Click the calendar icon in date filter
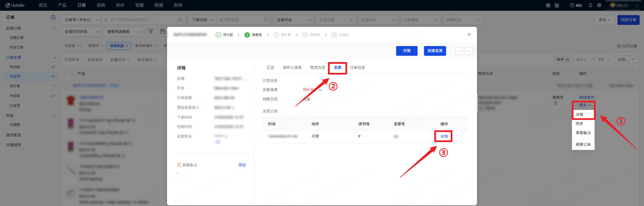The width and height of the screenshot is (644, 206). tap(266, 20)
